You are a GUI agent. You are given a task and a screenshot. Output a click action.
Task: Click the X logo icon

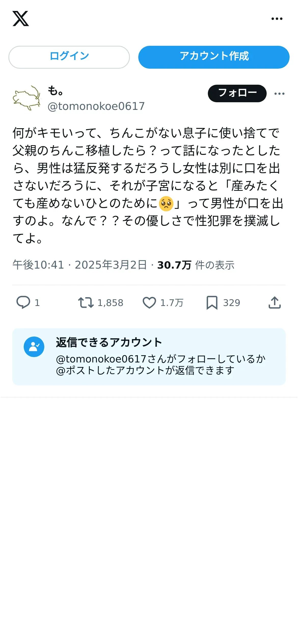21,19
